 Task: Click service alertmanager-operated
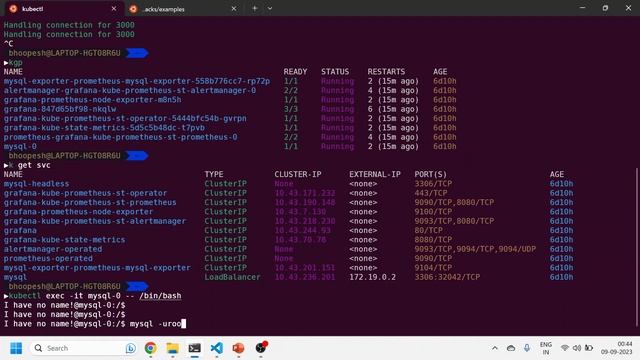coord(53,249)
